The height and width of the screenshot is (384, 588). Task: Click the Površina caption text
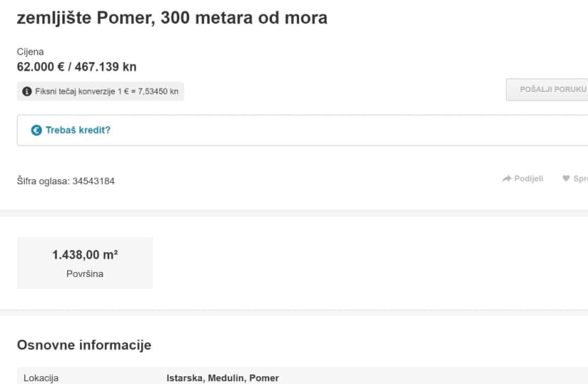click(x=85, y=273)
